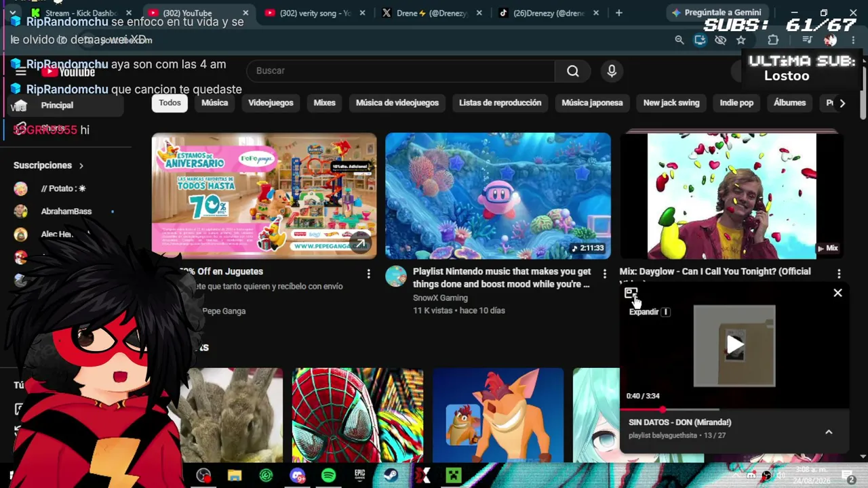The image size is (868, 488).
Task: Click the SIN DATOS - DON (Miranda!) title
Action: point(679,422)
